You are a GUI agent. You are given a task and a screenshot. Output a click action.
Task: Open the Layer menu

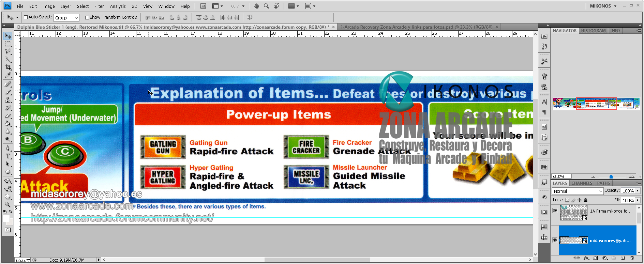pos(66,6)
